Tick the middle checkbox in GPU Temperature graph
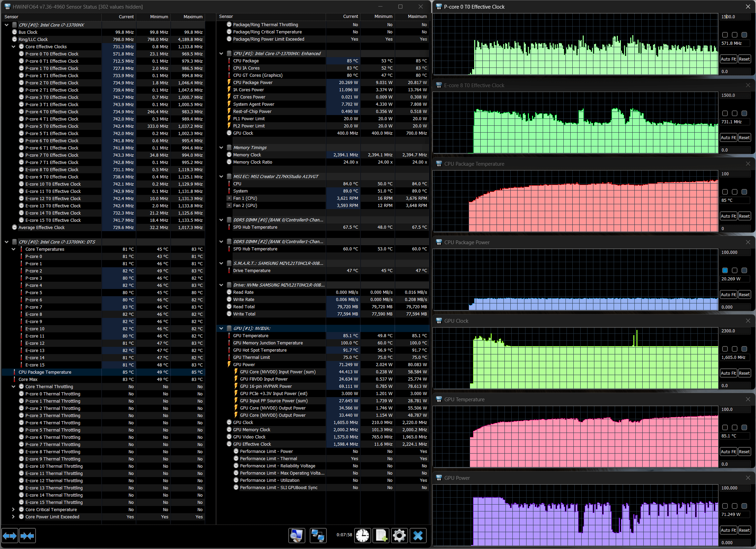The width and height of the screenshot is (756, 549). click(x=735, y=427)
